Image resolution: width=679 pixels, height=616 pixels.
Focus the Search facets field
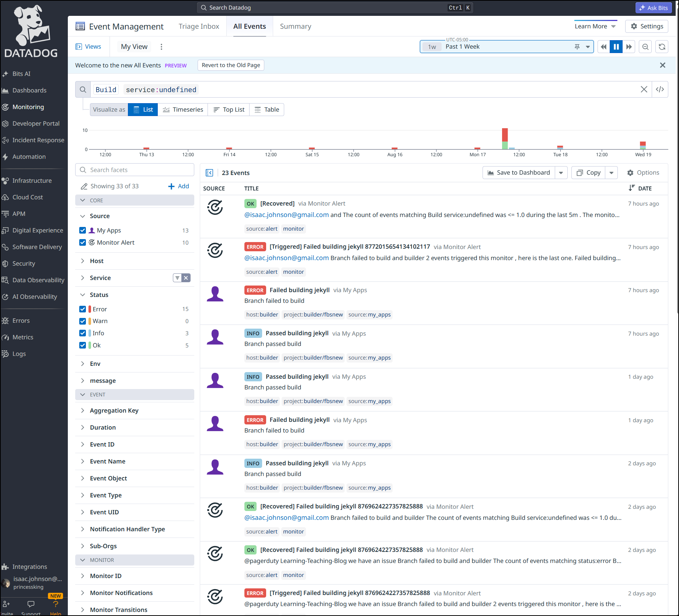[135, 170]
